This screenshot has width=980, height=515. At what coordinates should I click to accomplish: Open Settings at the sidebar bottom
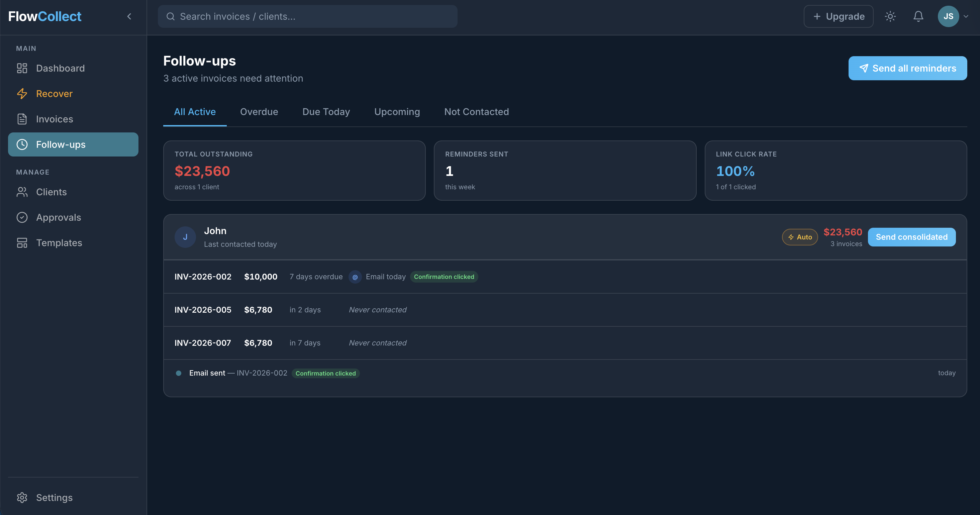[x=73, y=498]
